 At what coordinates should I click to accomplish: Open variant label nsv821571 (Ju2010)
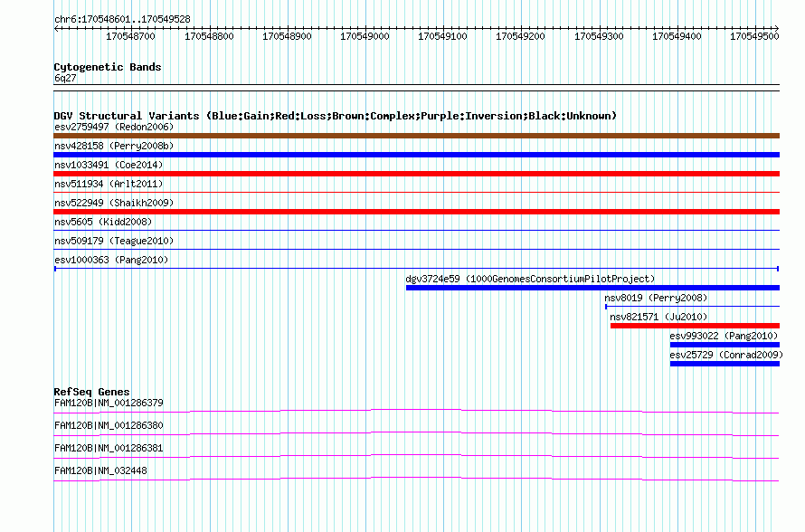[658, 317]
